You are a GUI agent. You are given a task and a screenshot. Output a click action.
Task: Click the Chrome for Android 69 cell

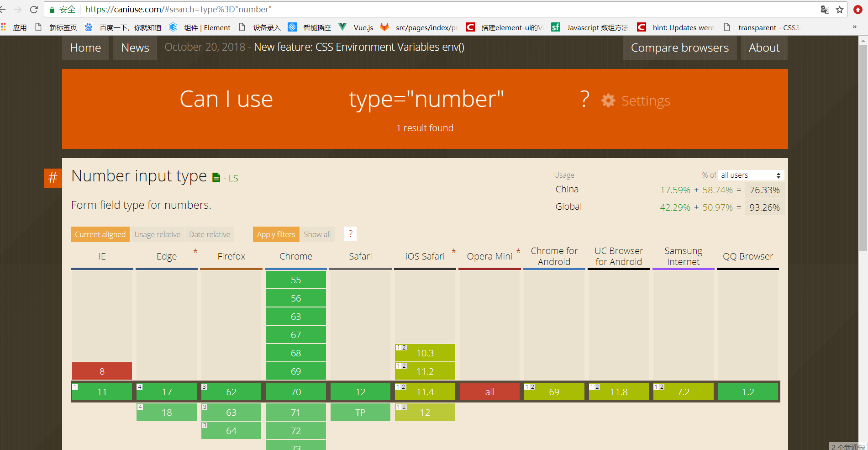554,392
